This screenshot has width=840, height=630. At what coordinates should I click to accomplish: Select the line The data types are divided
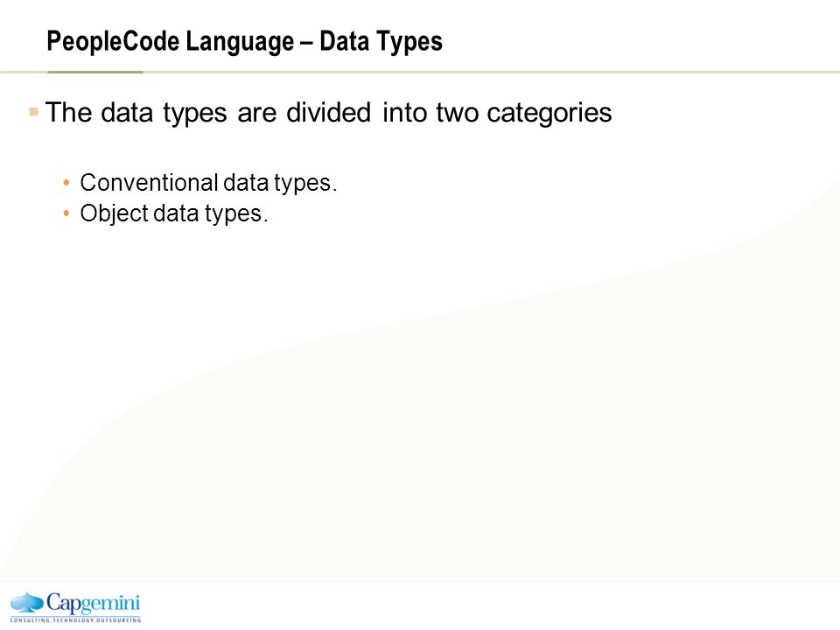click(x=328, y=113)
